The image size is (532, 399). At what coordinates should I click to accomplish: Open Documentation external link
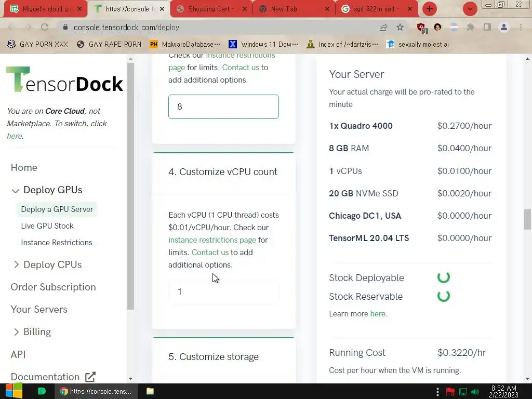(45, 377)
